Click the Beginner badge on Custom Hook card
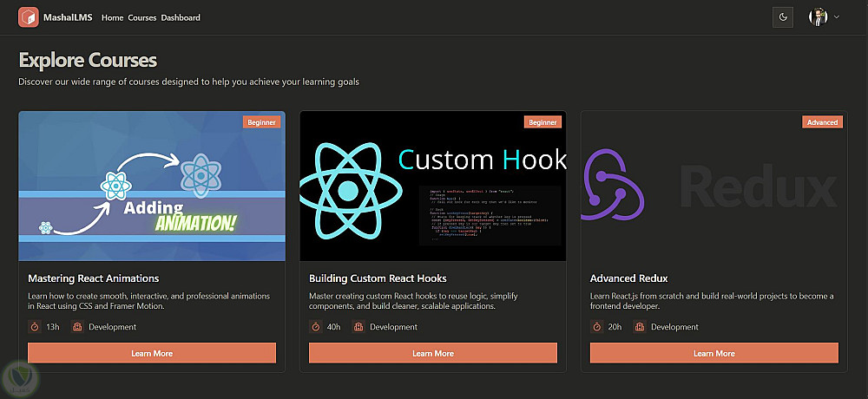This screenshot has width=868, height=399. [x=542, y=122]
